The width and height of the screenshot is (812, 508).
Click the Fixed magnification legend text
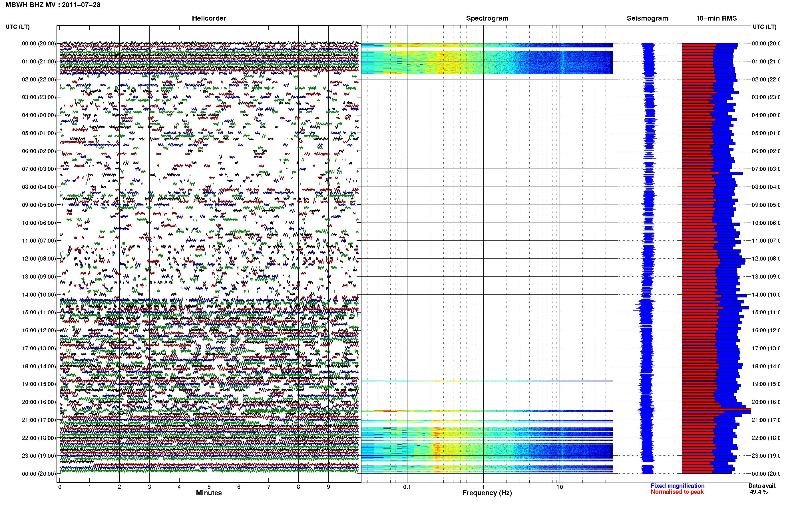coord(678,486)
